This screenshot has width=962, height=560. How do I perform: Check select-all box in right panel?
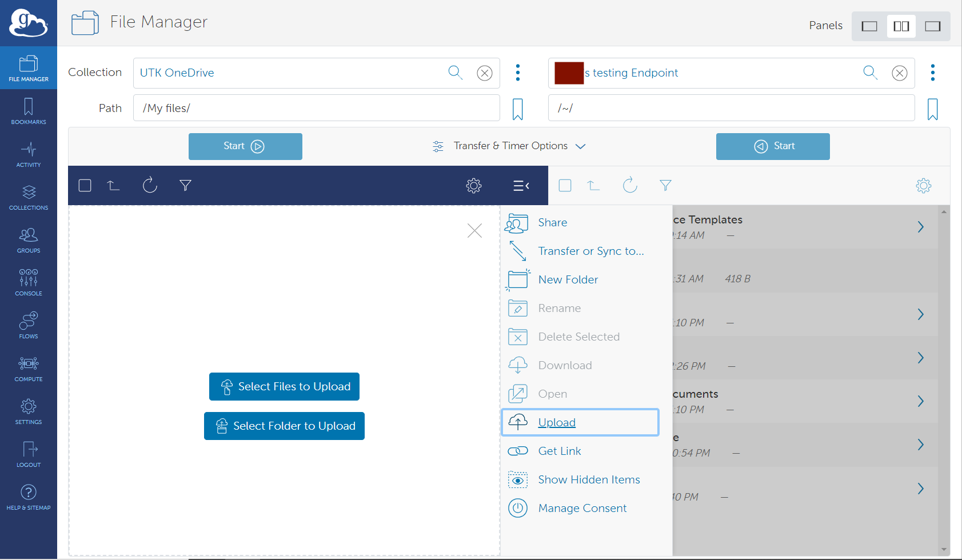tap(565, 185)
